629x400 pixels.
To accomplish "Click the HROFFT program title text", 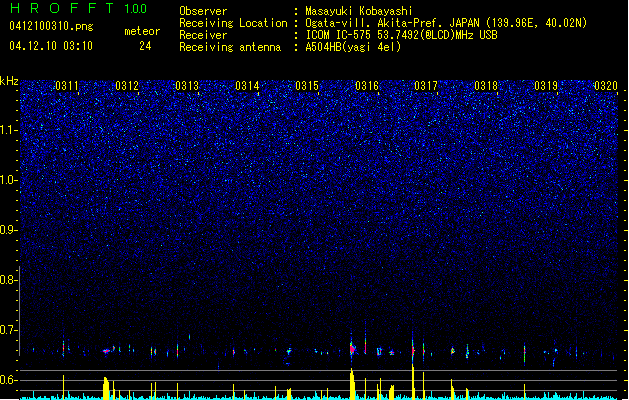I will pyautogui.click(x=62, y=8).
